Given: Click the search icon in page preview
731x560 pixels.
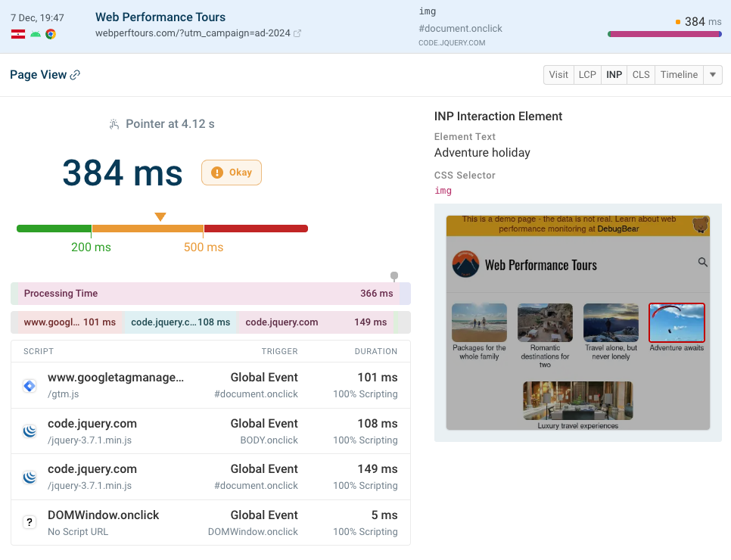Looking at the screenshot, I should coord(702,263).
